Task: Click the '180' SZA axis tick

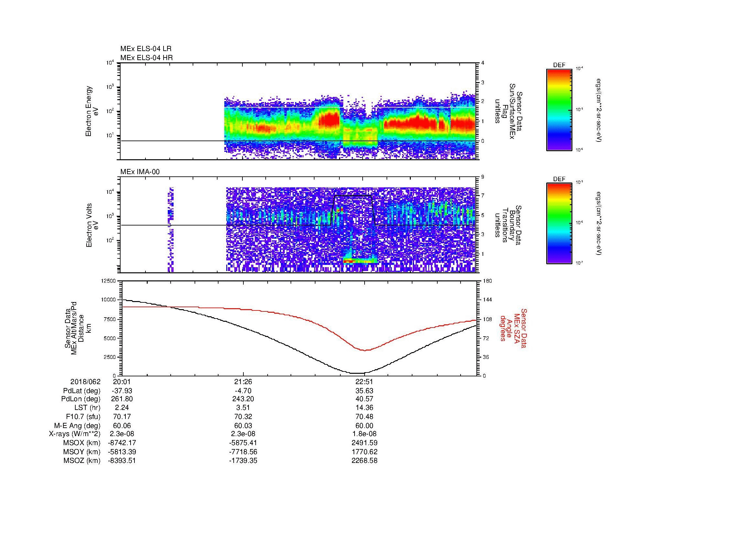Action: (x=488, y=281)
